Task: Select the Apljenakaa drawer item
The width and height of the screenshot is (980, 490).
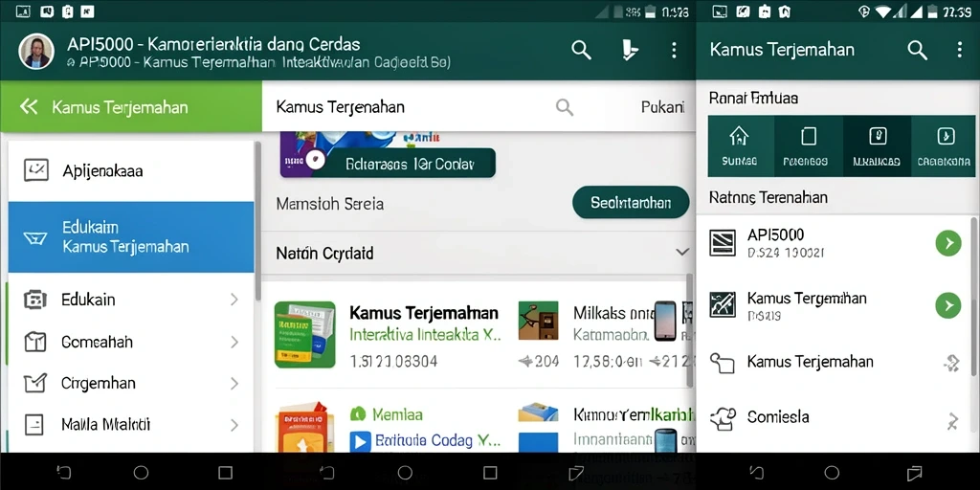Action: tap(131, 170)
